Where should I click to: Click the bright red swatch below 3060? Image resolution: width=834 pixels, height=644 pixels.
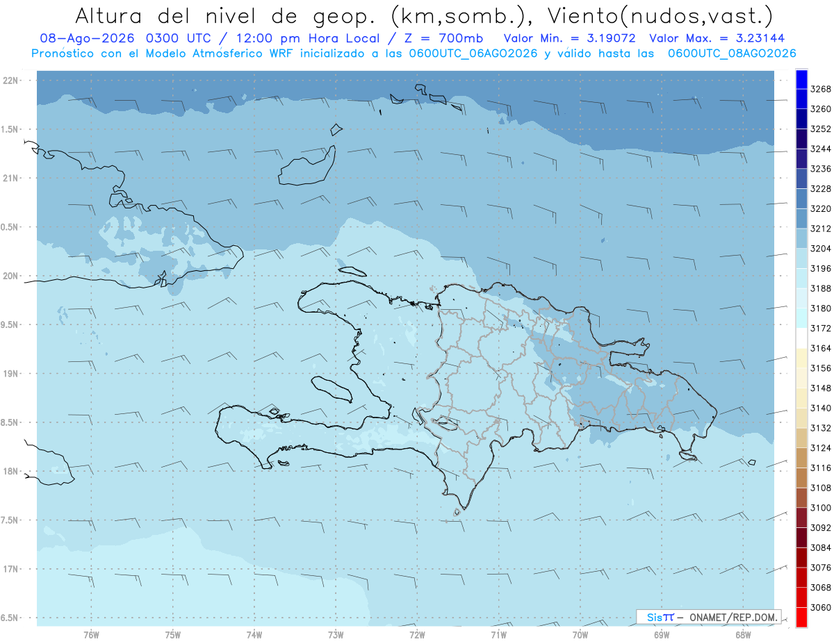pos(801,617)
